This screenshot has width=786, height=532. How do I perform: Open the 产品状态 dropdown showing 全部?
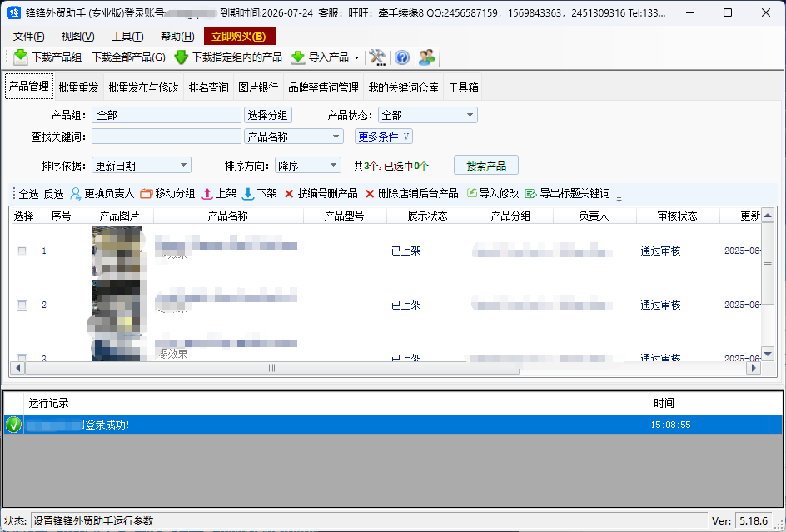(x=427, y=115)
